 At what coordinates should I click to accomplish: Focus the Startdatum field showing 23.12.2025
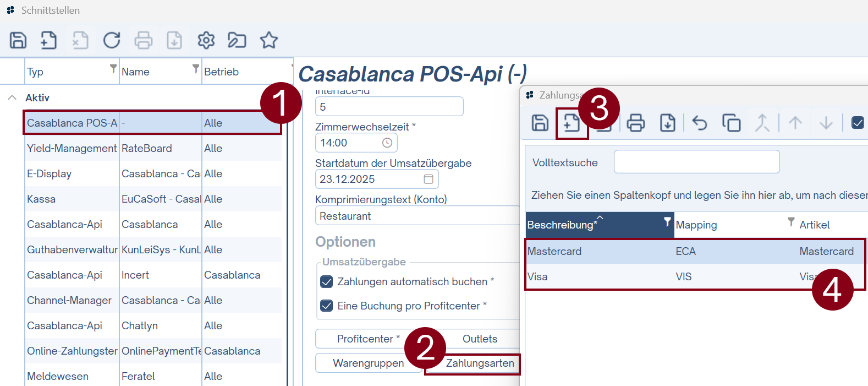377,179
